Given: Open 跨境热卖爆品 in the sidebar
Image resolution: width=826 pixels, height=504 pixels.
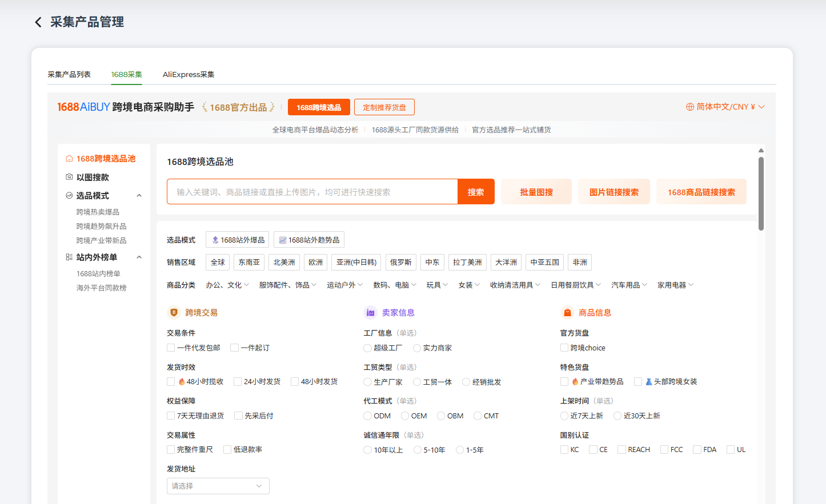Looking at the screenshot, I should (x=98, y=212).
